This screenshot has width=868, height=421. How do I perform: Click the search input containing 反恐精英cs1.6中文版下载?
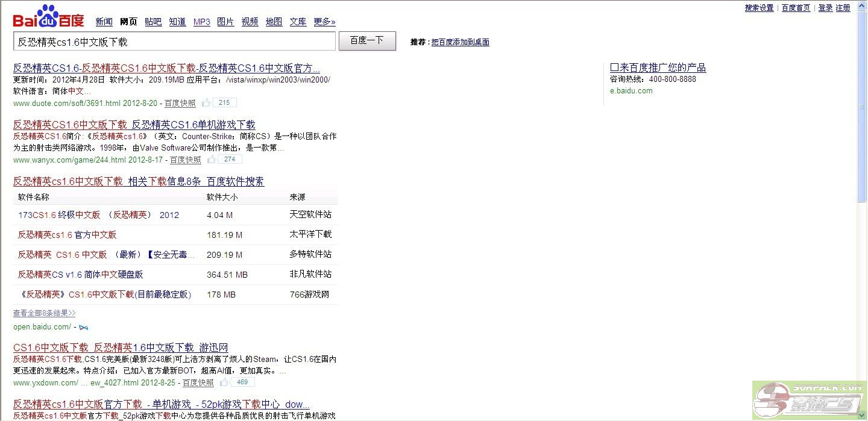tap(174, 42)
